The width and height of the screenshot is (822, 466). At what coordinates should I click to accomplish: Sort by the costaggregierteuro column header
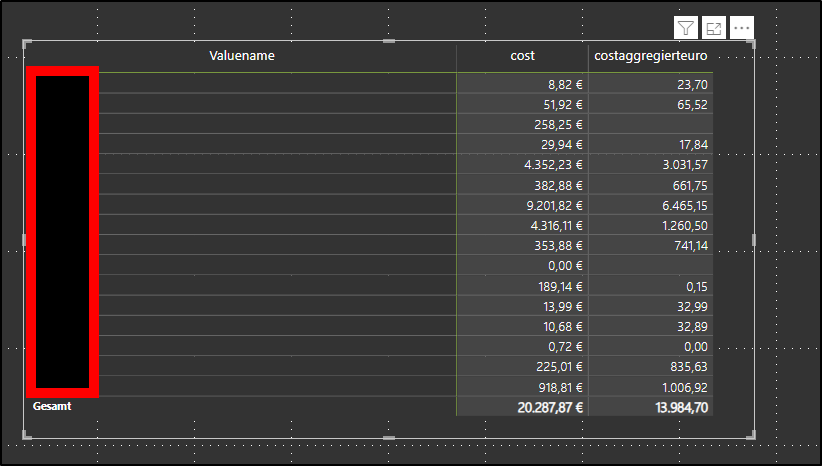tap(651, 56)
